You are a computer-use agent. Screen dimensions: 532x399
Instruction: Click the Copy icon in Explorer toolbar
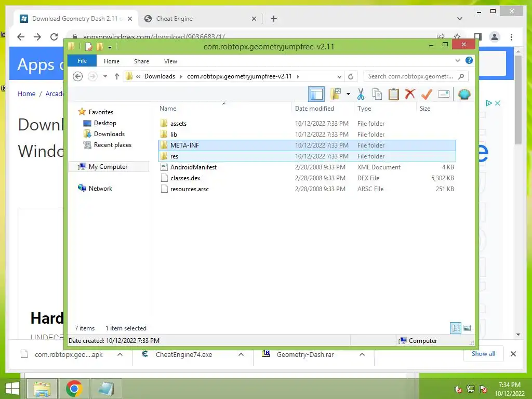point(377,94)
